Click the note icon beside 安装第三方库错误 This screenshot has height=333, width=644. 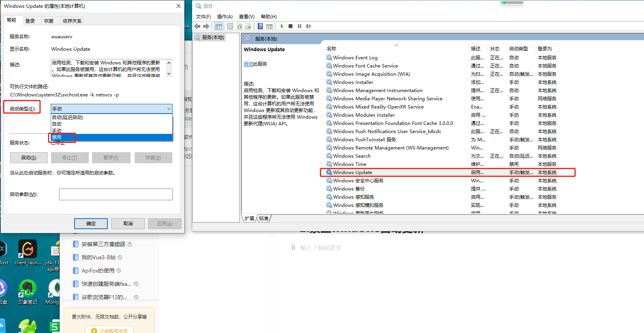76,244
